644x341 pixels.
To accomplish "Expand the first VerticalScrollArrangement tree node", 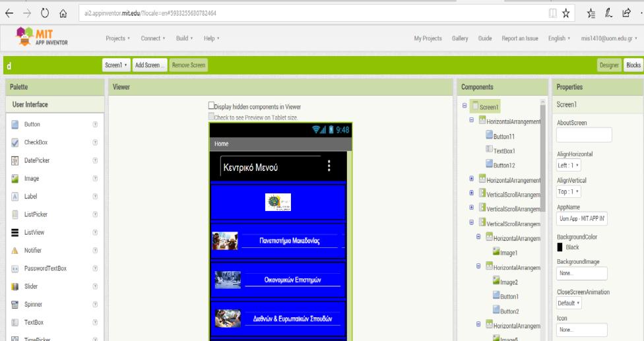I will click(x=472, y=193).
